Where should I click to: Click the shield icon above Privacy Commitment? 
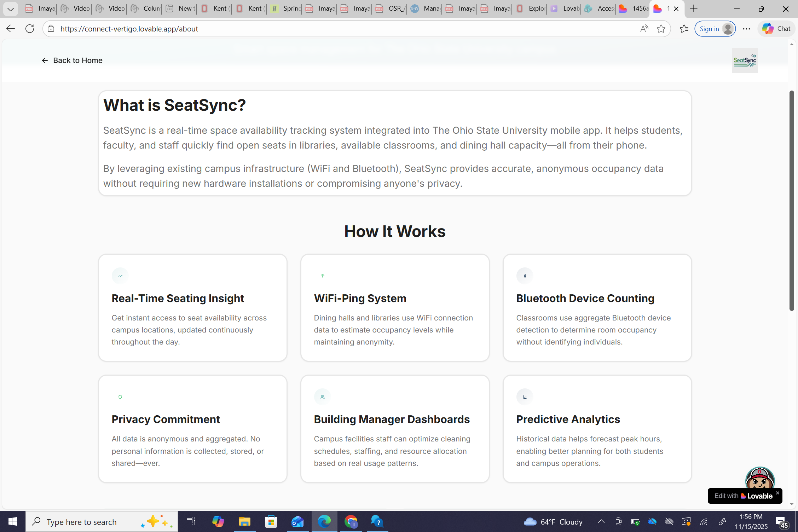click(x=120, y=397)
